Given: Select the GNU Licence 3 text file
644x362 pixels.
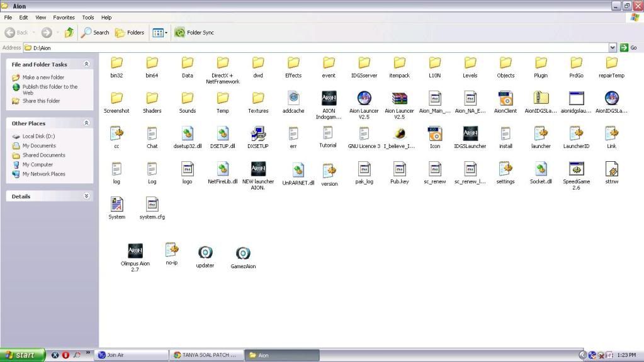Looking at the screenshot, I should (364, 134).
